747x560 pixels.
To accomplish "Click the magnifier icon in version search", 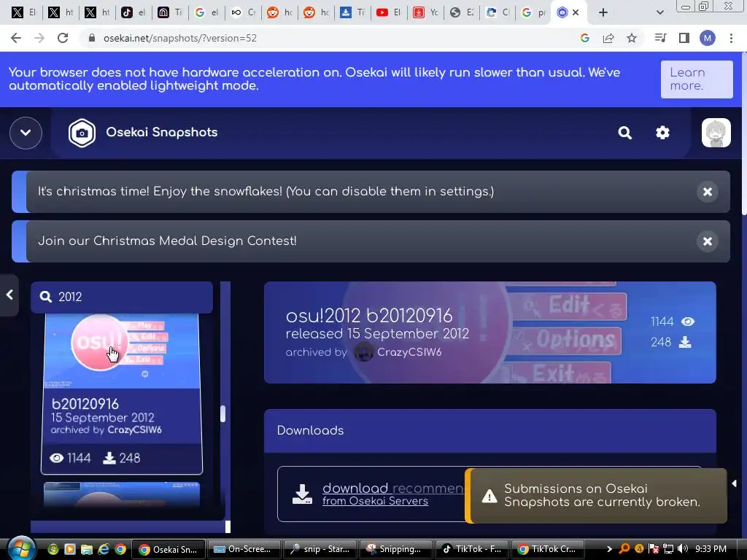I will tap(46, 297).
